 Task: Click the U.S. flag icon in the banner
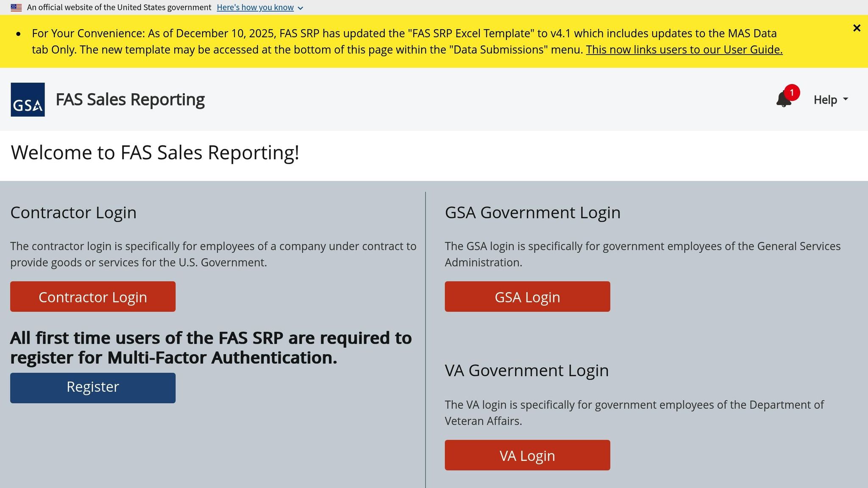click(16, 7)
